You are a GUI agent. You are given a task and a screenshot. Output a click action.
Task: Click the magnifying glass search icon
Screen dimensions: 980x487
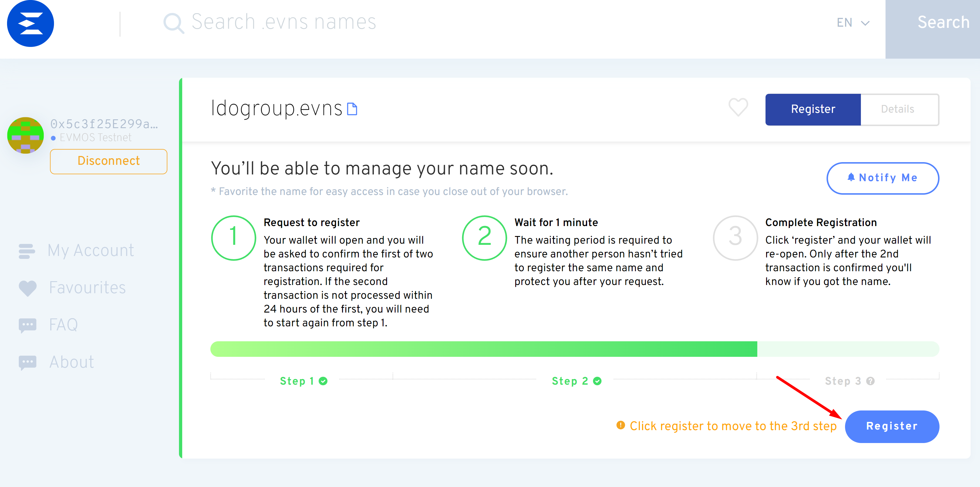173,23
